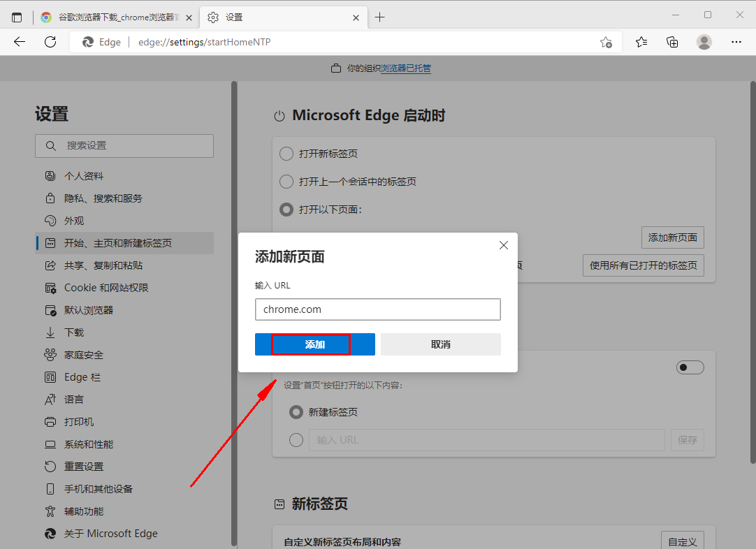Click the user profile avatar icon
The width and height of the screenshot is (756, 549).
(x=704, y=42)
